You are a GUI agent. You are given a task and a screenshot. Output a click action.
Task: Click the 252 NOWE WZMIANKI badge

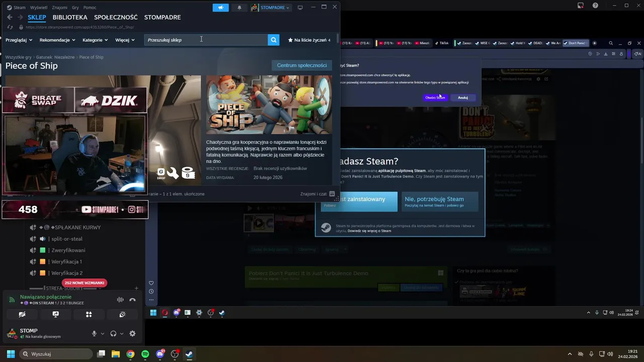pos(85,283)
